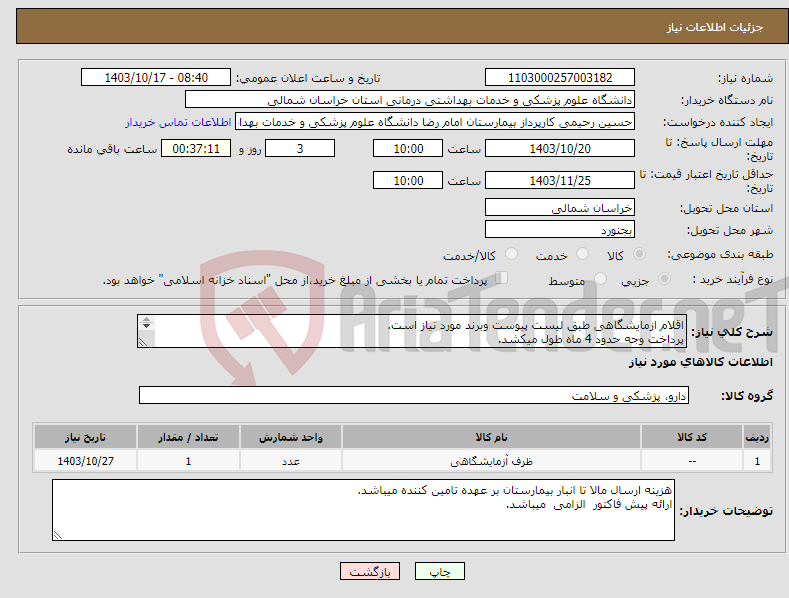Toggle the اسناد خزانه اسلامی payment checkbox
The height and width of the screenshot is (598, 789).
click(502, 277)
